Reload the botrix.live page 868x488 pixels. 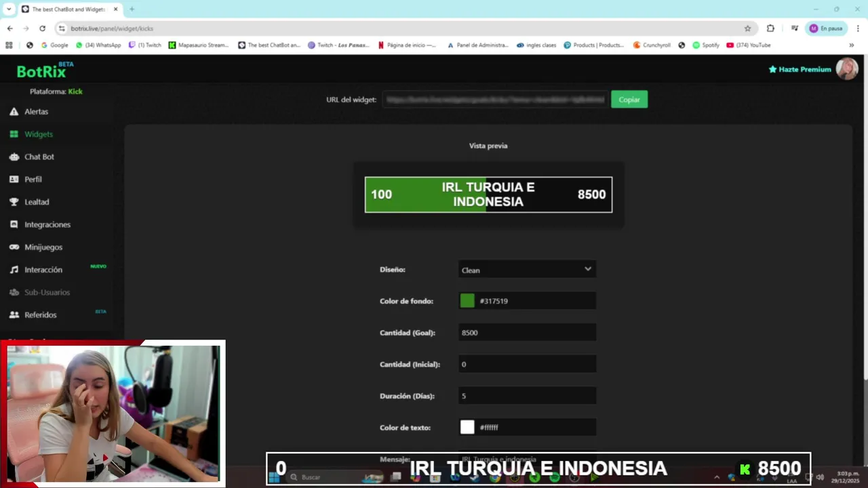pos(42,28)
